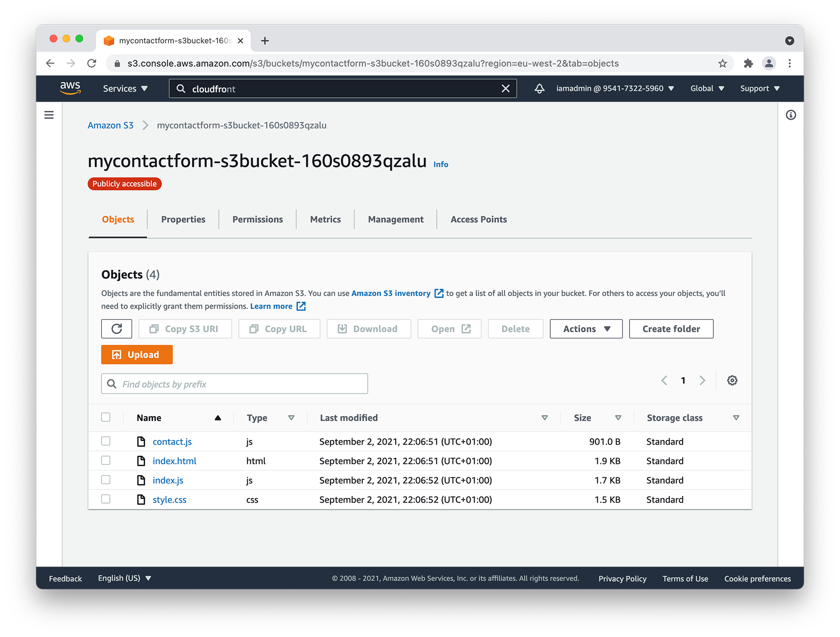This screenshot has width=840, height=637.
Task: Go back in browser history
Action: (50, 63)
